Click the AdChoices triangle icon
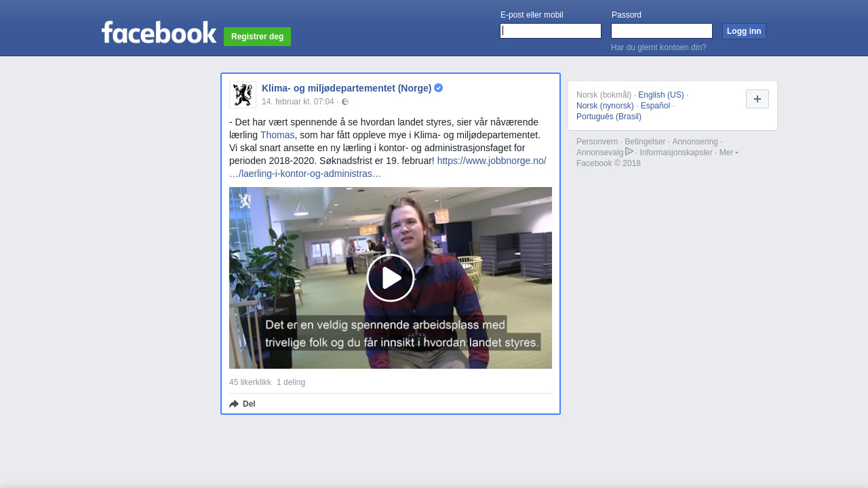This screenshot has width=868, height=488. click(x=629, y=151)
